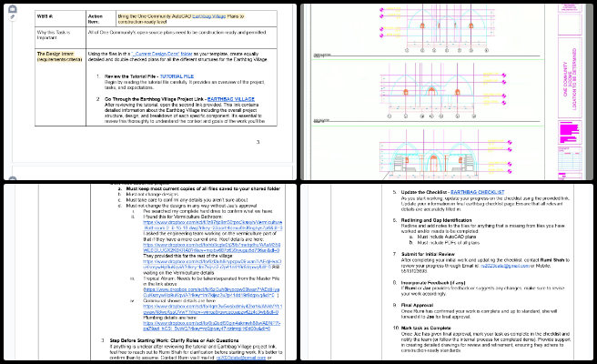597x364 pixels.
Task: Select the 'Action Item:' table cell
Action: point(101,18)
